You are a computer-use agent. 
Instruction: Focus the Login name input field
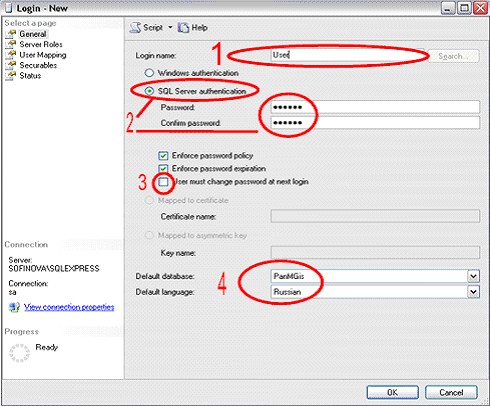[x=348, y=55]
